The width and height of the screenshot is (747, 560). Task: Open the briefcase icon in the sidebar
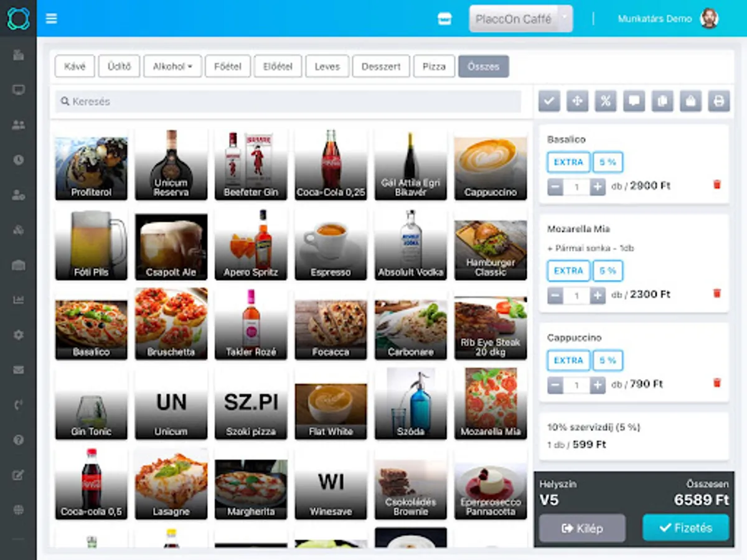18,265
